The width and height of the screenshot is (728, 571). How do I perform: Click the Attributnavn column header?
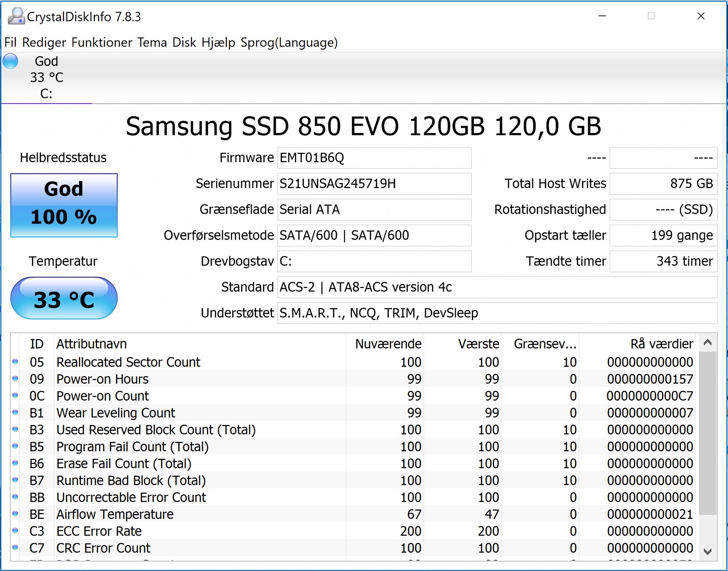point(200,344)
